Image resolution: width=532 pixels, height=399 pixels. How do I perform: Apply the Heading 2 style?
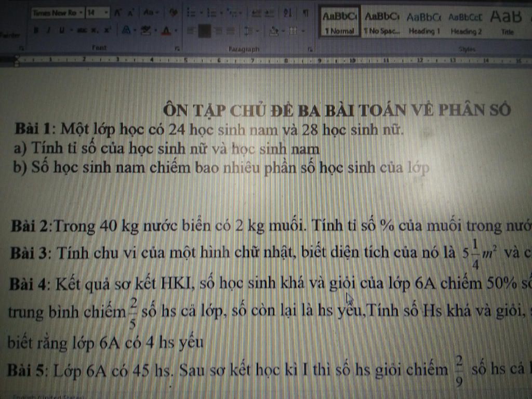pyautogui.click(x=465, y=23)
